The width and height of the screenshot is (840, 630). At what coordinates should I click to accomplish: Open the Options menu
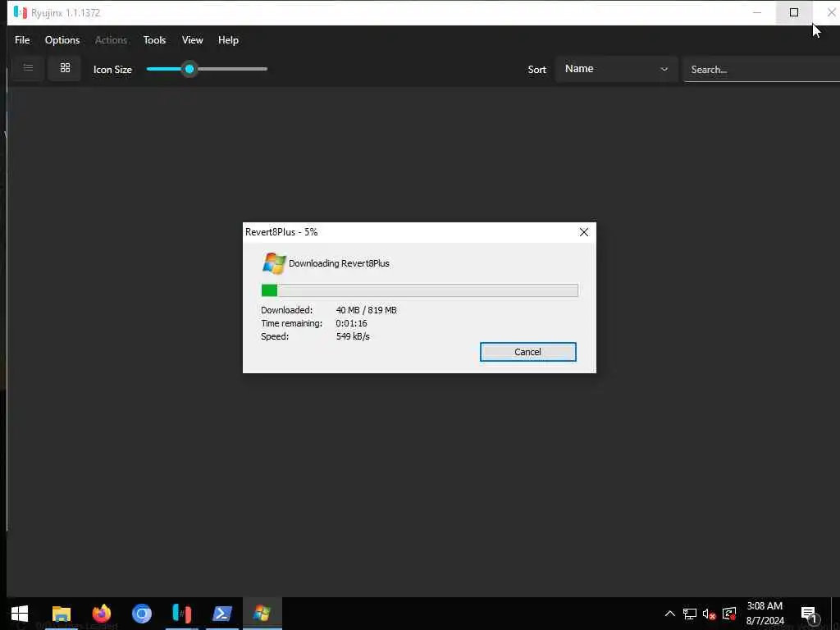point(62,40)
